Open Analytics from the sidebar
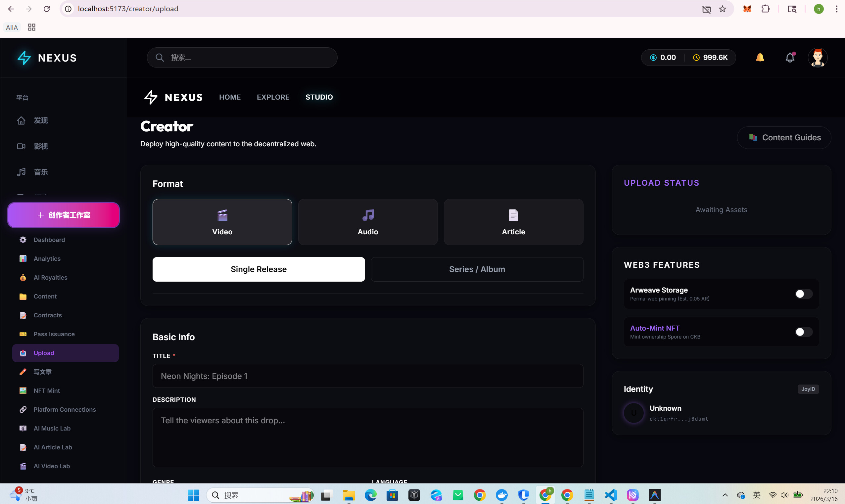845x504 pixels. [65, 258]
